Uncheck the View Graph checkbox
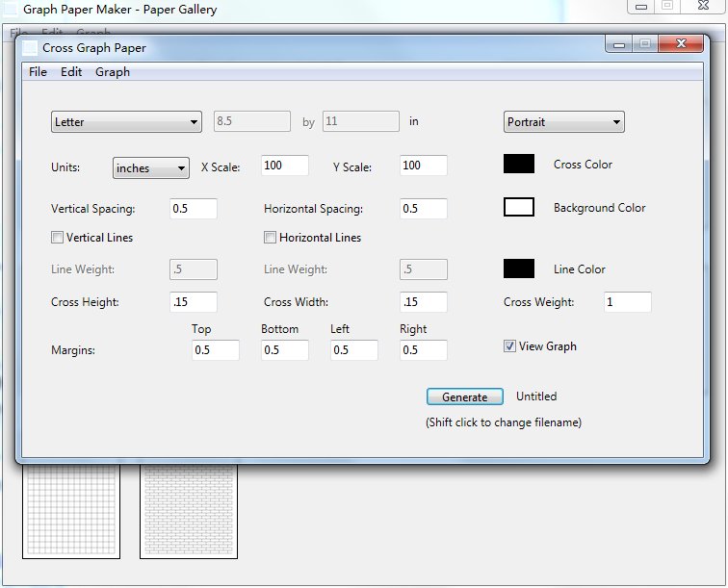The width and height of the screenshot is (728, 588). point(509,346)
